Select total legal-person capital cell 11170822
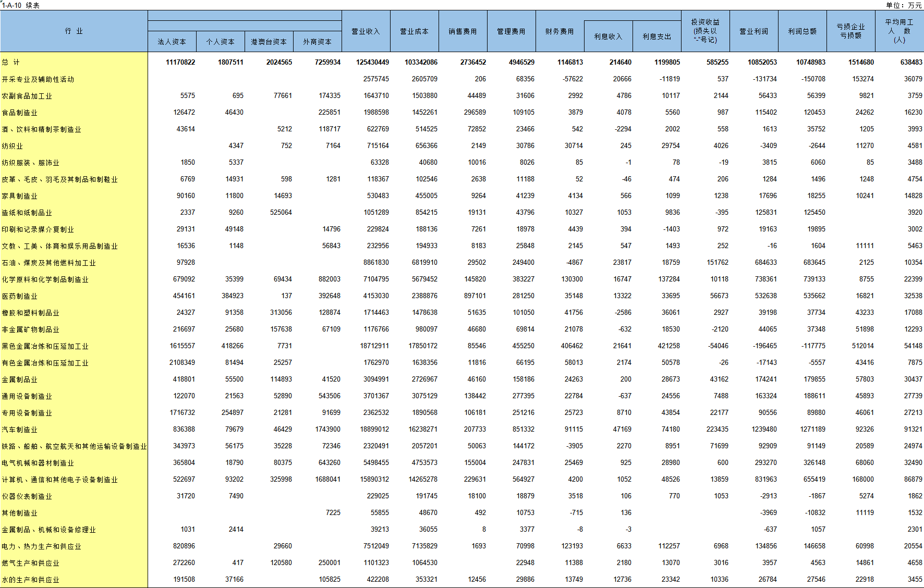 (180, 62)
